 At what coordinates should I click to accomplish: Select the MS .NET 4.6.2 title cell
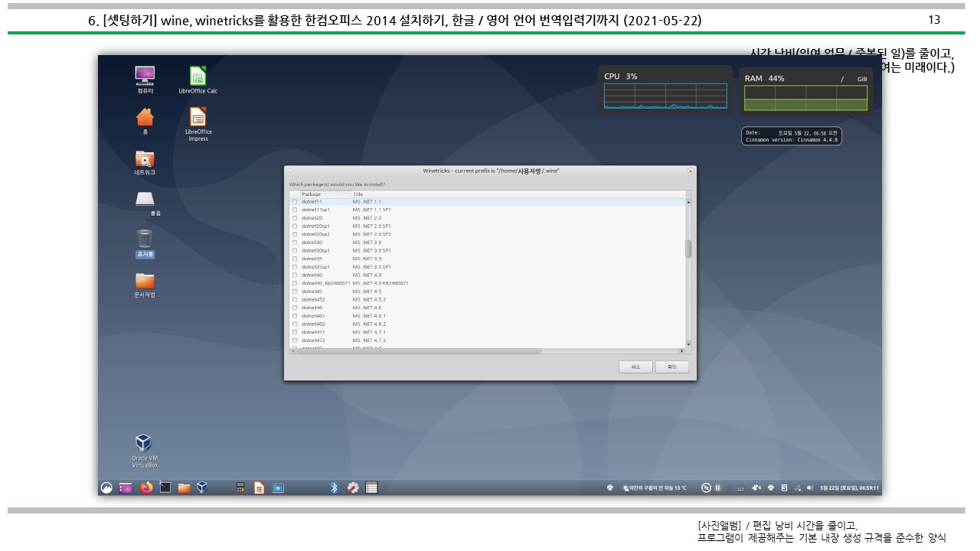369,324
